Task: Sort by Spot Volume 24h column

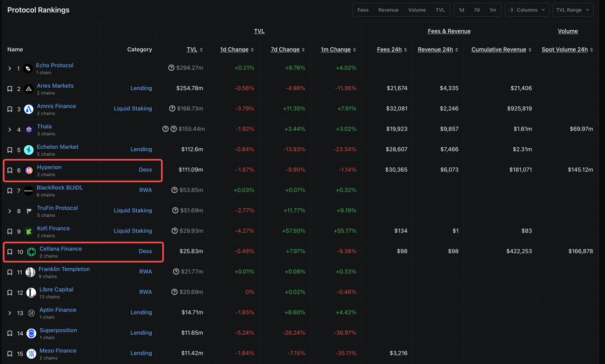Action: [x=567, y=49]
